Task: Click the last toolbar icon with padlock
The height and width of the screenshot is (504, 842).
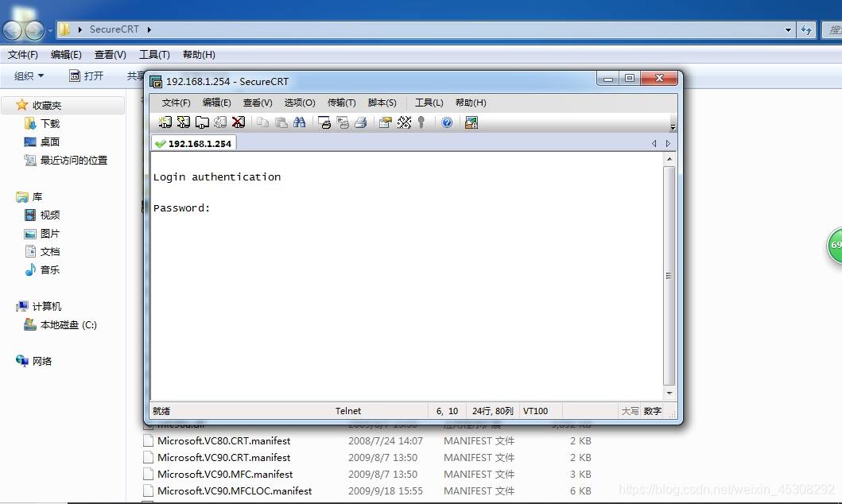Action: (x=471, y=122)
